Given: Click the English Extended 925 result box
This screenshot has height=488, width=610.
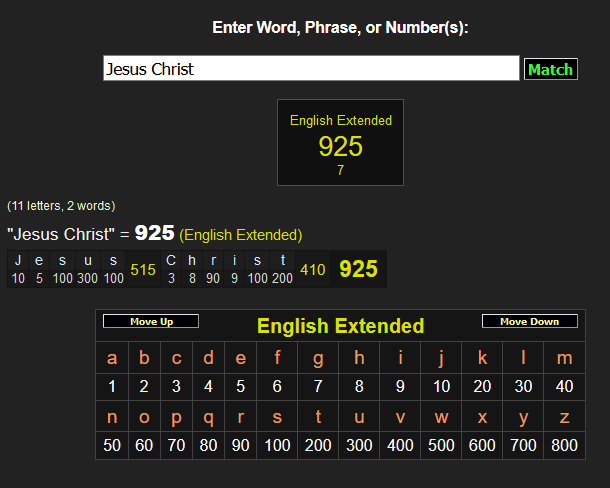Looking at the screenshot, I should [340, 143].
